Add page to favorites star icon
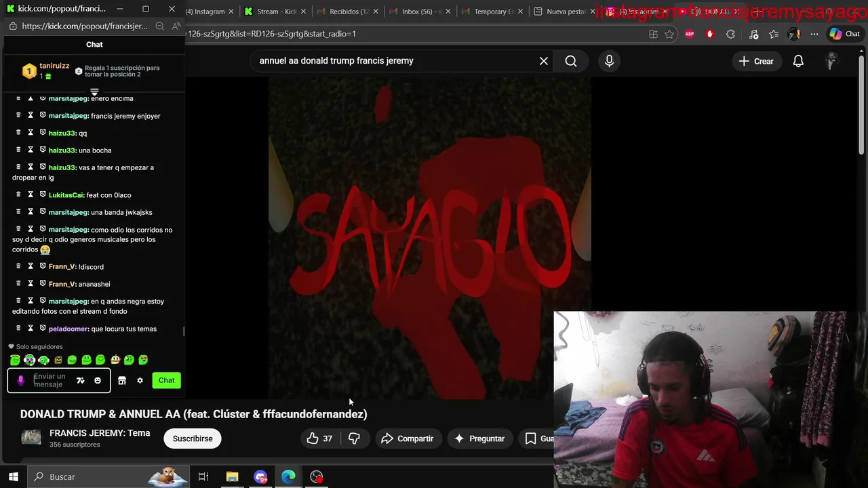This screenshot has height=488, width=868. pyautogui.click(x=669, y=34)
